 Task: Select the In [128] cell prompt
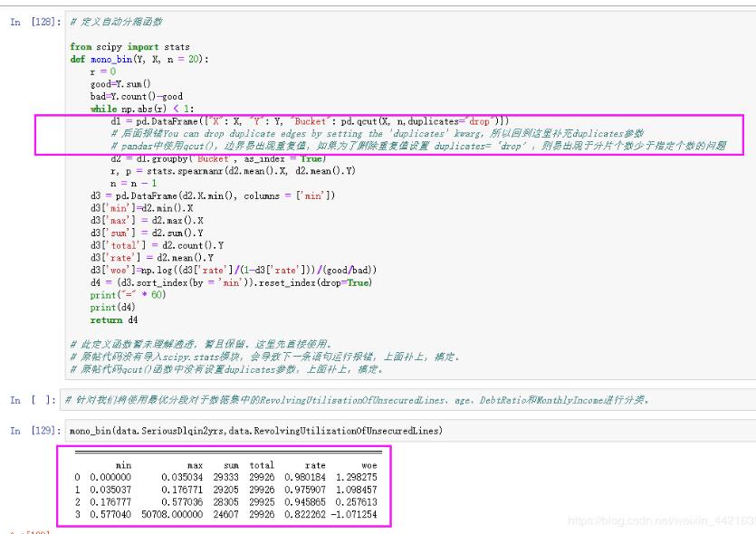[x=35, y=22]
